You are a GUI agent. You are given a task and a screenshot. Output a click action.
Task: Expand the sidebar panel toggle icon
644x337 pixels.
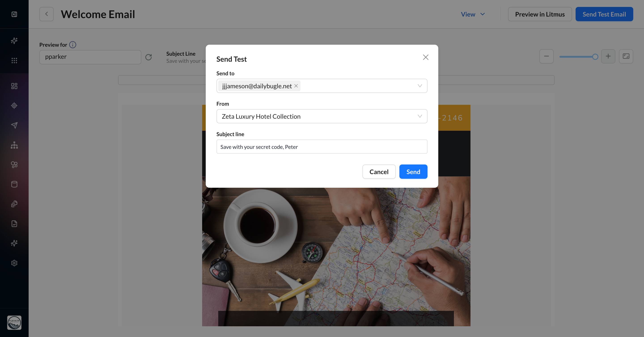click(14, 14)
